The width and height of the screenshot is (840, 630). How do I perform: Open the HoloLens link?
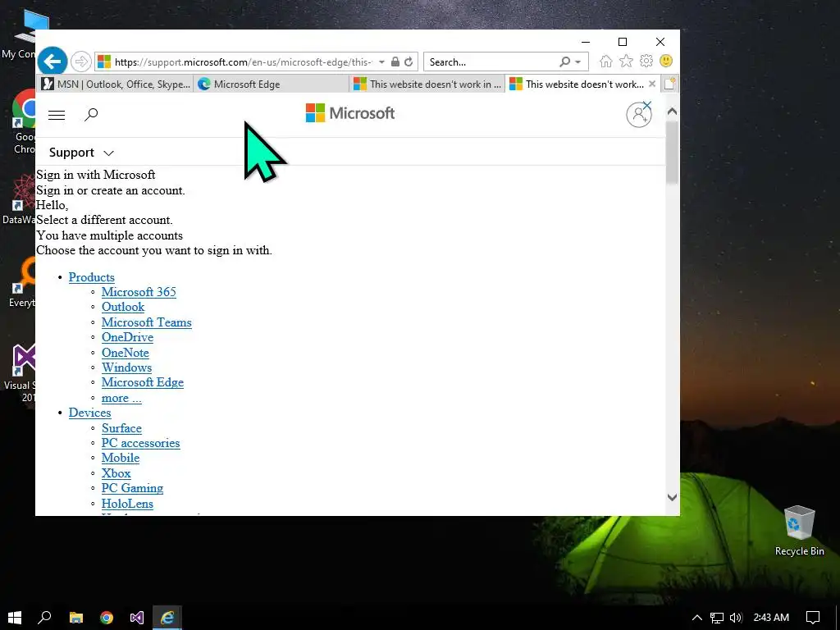click(x=127, y=504)
